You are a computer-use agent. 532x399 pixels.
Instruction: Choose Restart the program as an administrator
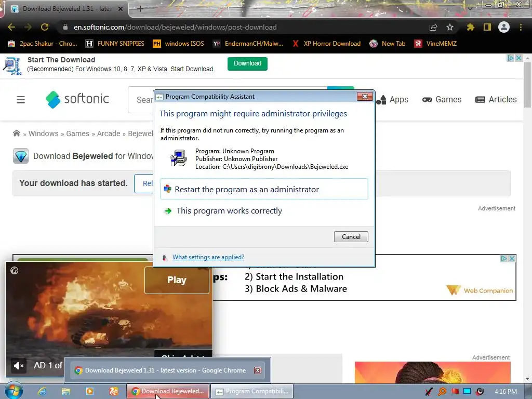click(263, 189)
